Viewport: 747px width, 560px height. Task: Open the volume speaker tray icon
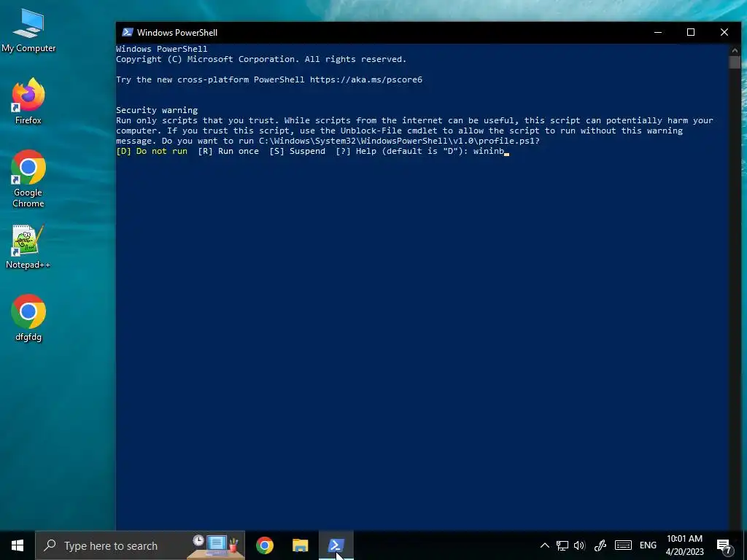pyautogui.click(x=579, y=545)
